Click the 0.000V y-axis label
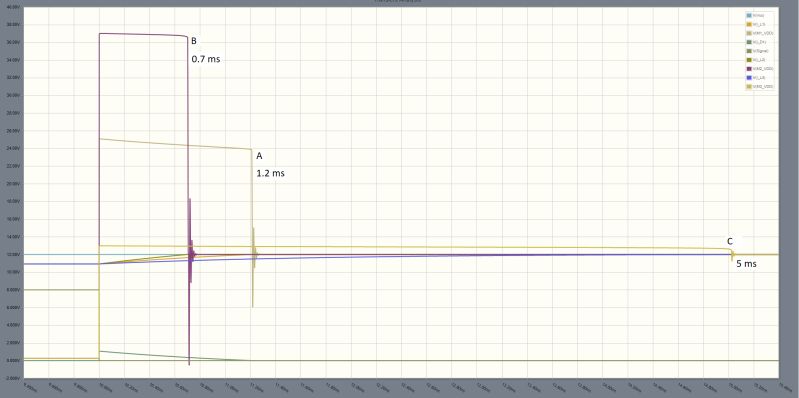The height and width of the screenshot is (398, 799). 12,360
